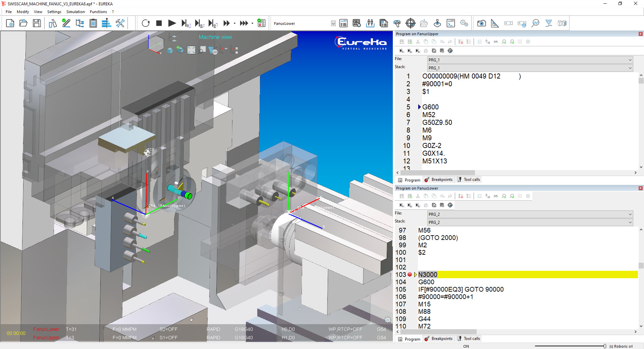Open the File menu
The width and height of the screenshot is (644, 349).
(9, 12)
